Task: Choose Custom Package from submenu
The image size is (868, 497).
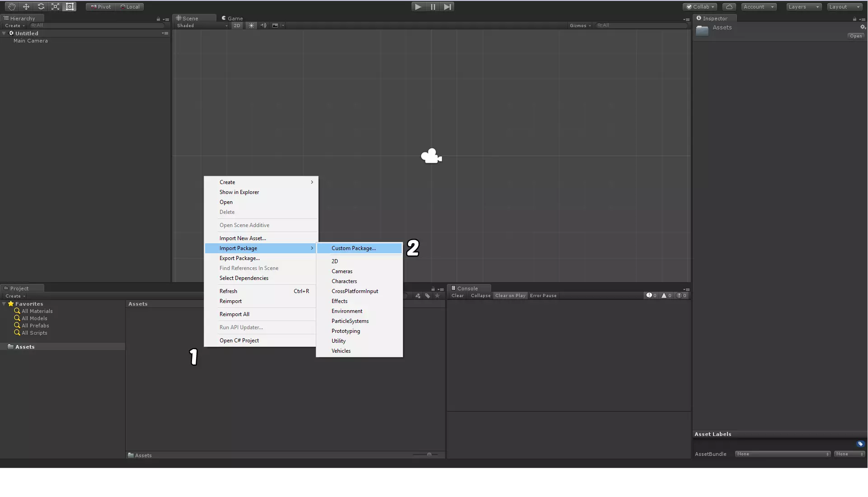Action: 353,248
